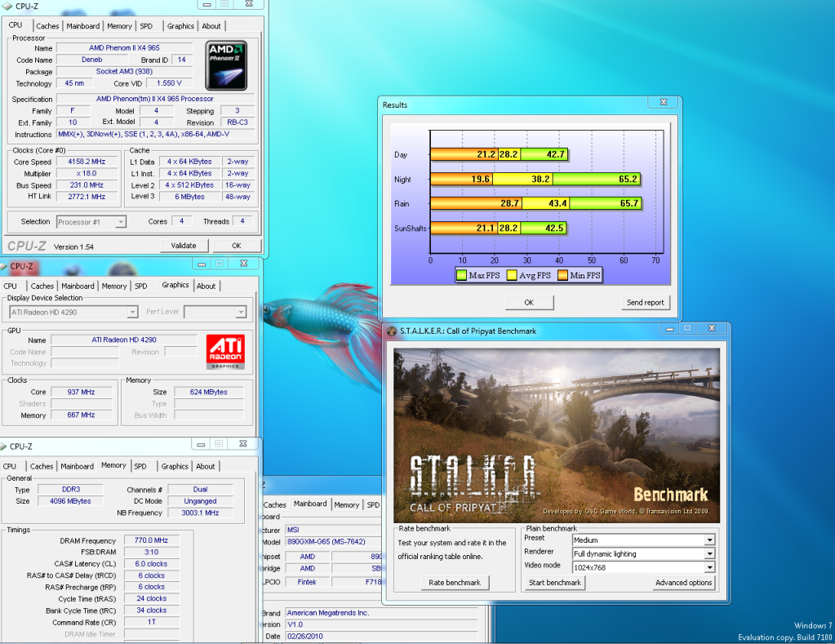The width and height of the screenshot is (835, 644).
Task: Select the SPD tab in the Memory CPU-Z window
Action: click(140, 467)
